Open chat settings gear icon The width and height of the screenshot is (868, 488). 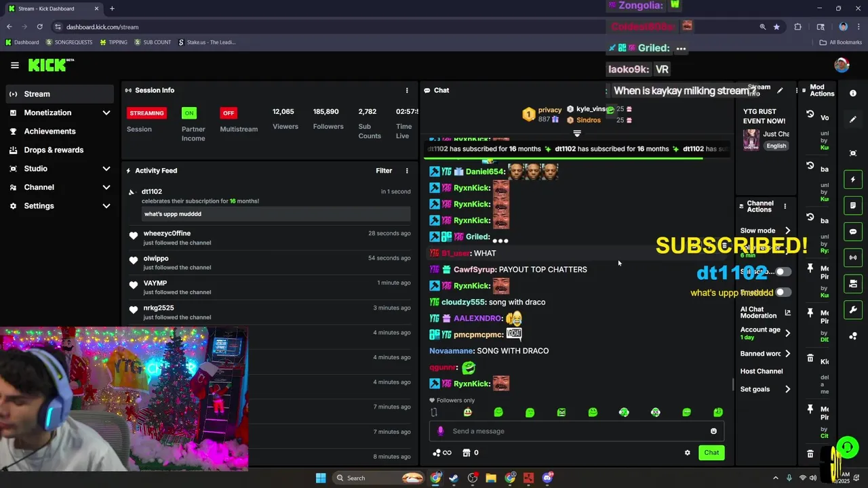coord(687,453)
